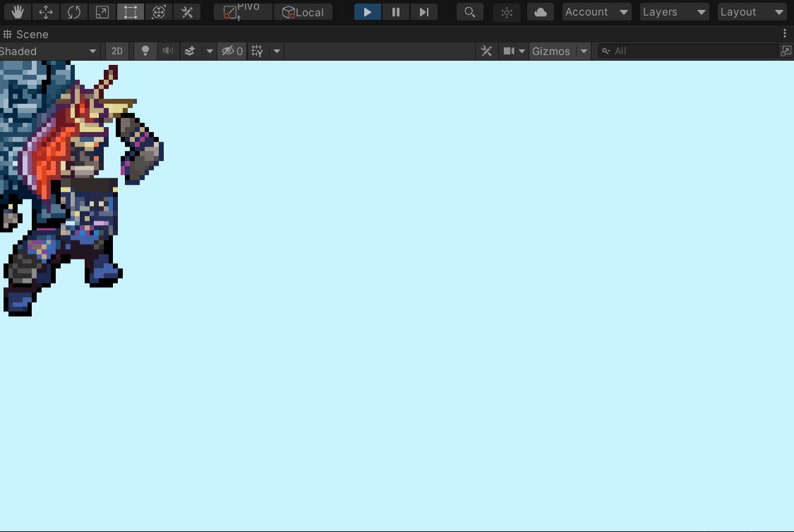
Task: Toggle hidden objects visibility
Action: tap(232, 51)
